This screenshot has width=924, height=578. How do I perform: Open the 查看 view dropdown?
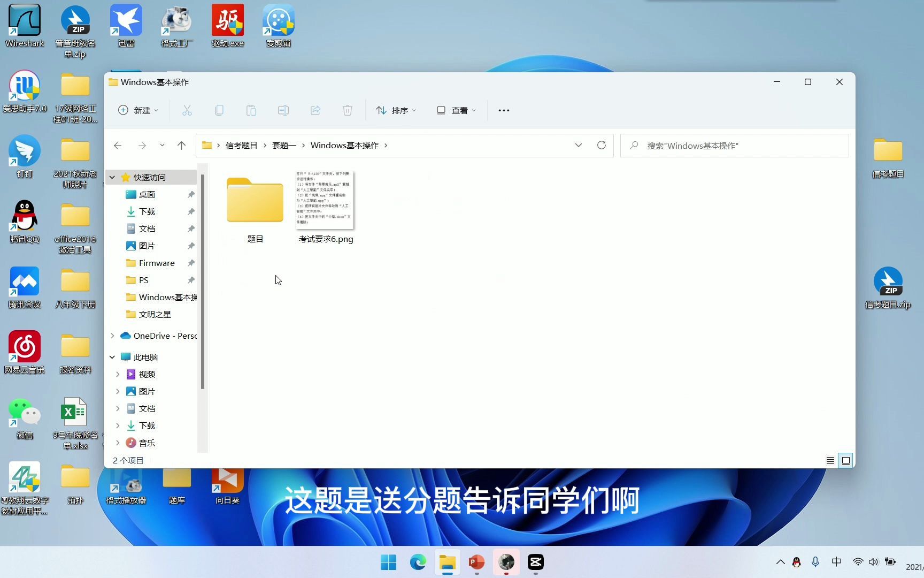pyautogui.click(x=455, y=110)
